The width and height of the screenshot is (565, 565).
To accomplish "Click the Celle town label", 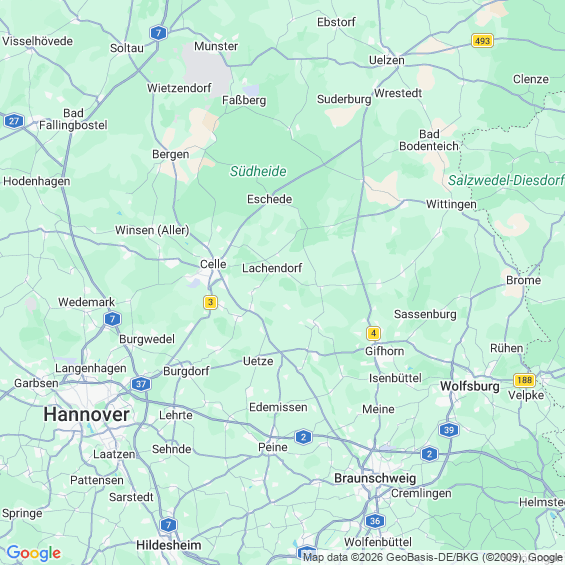I will coord(213,264).
